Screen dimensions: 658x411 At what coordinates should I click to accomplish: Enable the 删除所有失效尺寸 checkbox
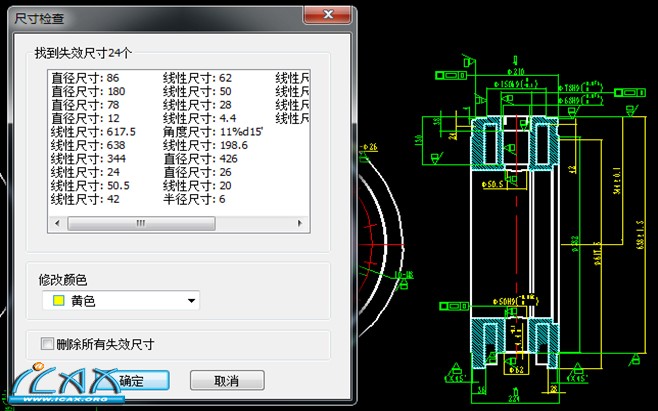pos(47,344)
